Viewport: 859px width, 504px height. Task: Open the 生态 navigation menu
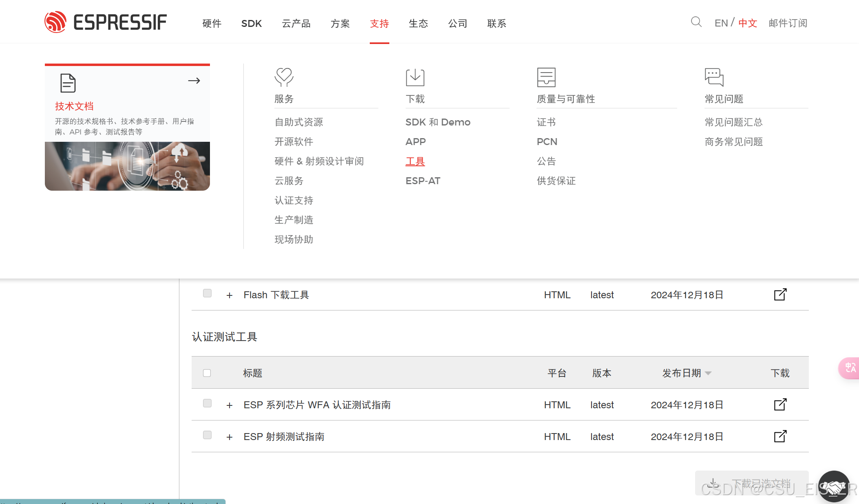click(418, 24)
